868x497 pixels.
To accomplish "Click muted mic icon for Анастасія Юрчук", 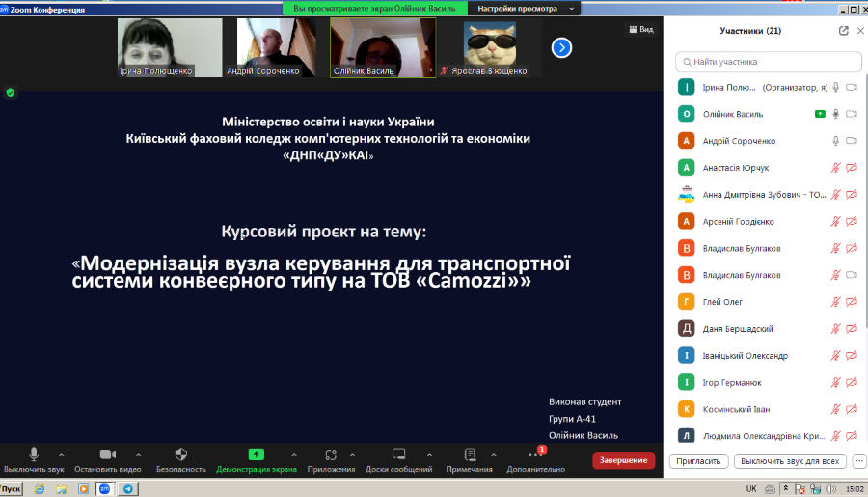I will coord(836,167).
